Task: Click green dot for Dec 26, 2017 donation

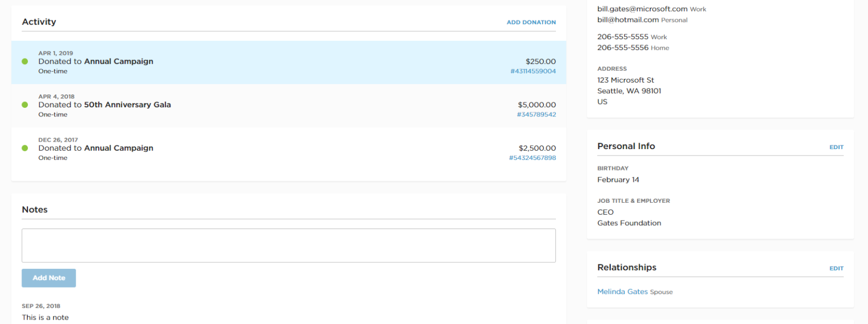Action: tap(25, 148)
